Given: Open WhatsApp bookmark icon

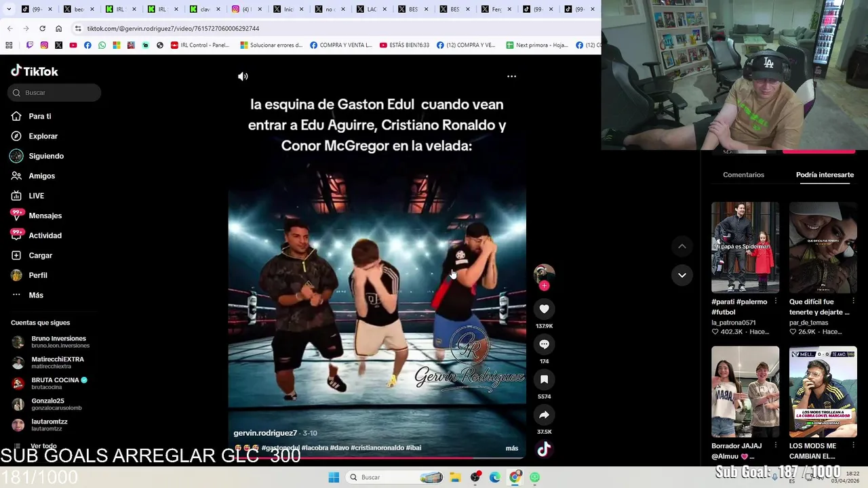Looking at the screenshot, I should pyautogui.click(x=102, y=45).
